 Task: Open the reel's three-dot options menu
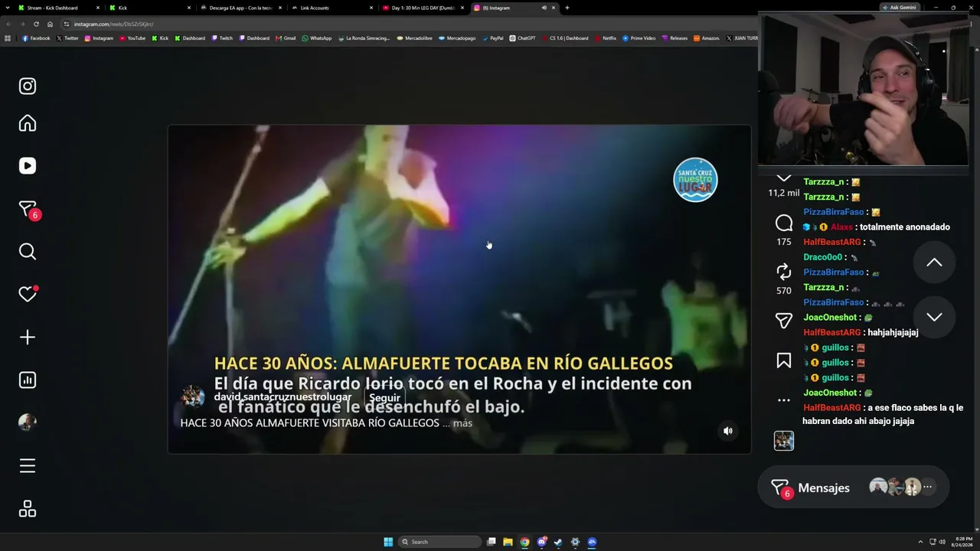(784, 400)
